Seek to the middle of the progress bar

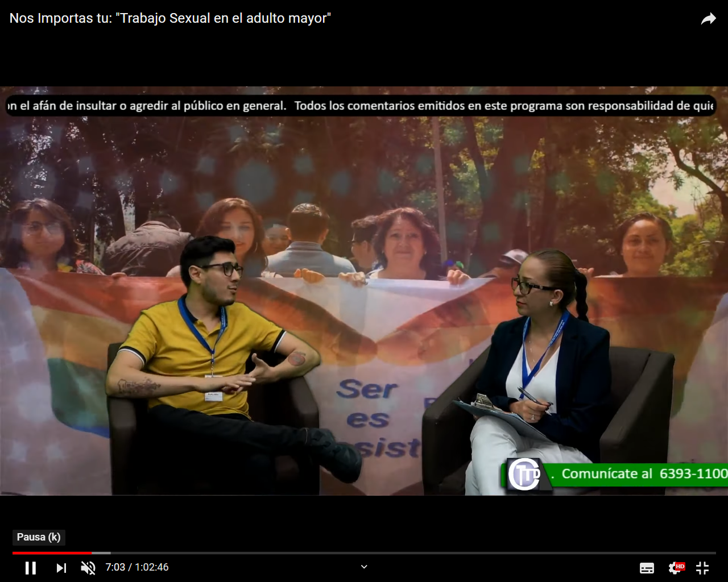(x=364, y=552)
